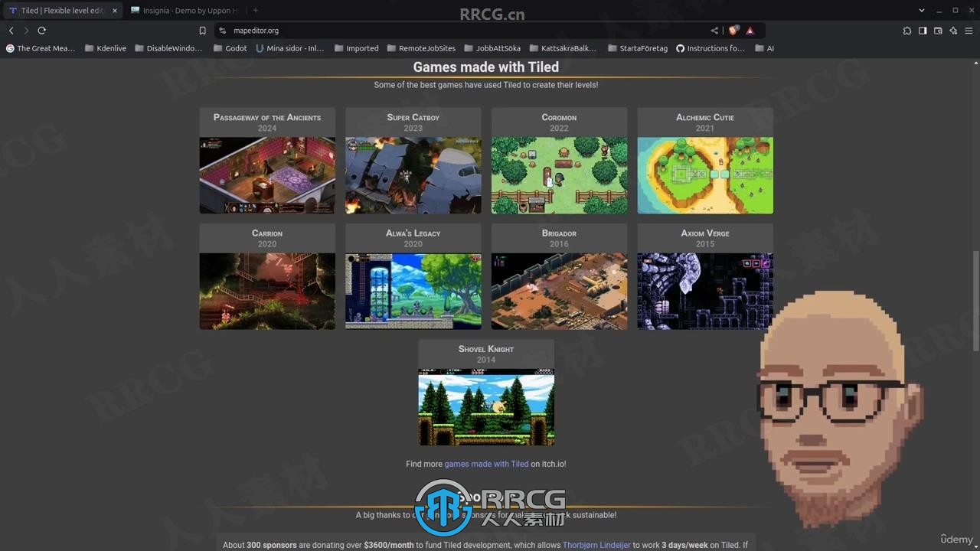Click the 'Games made with Tiled' heading
This screenshot has width=980, height=551.
(486, 67)
